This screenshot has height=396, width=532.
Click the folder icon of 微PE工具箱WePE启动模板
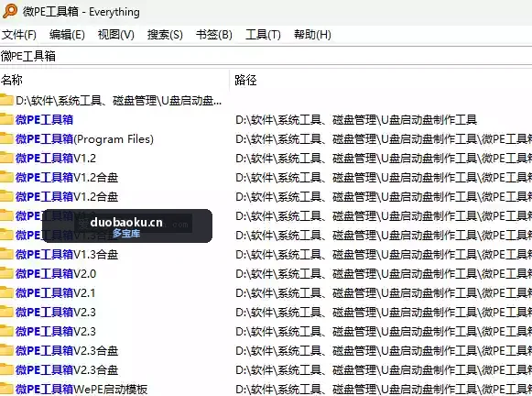pos(6,390)
